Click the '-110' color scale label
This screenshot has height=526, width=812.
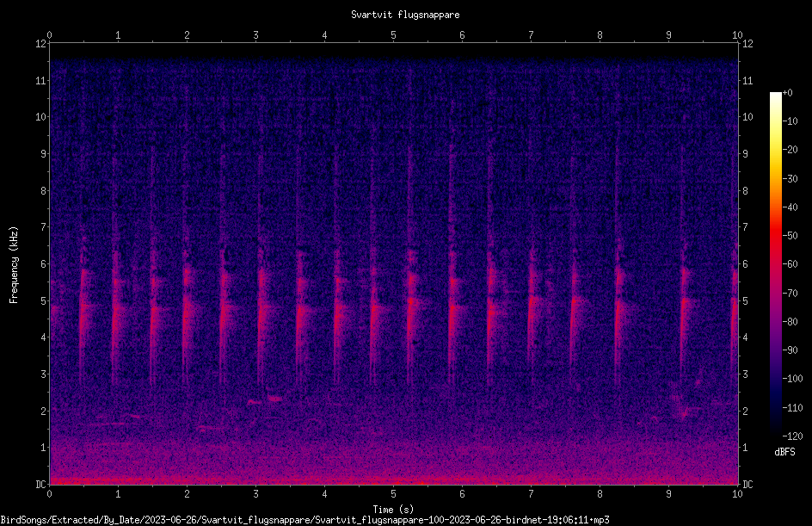click(x=792, y=408)
